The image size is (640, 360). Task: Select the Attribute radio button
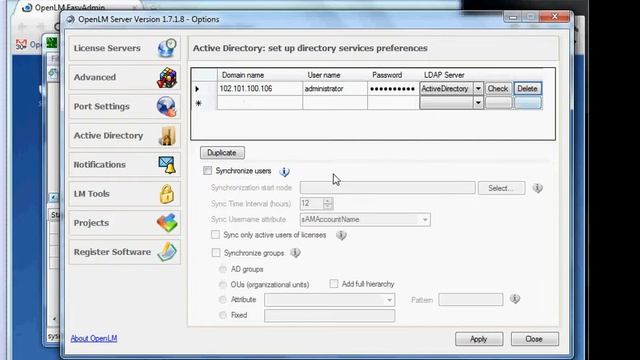point(222,300)
